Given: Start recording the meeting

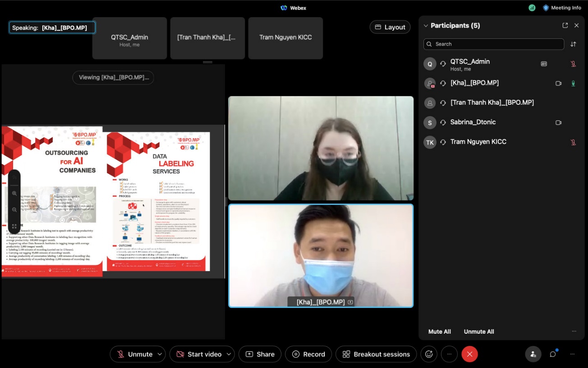Looking at the screenshot, I should coord(309,354).
